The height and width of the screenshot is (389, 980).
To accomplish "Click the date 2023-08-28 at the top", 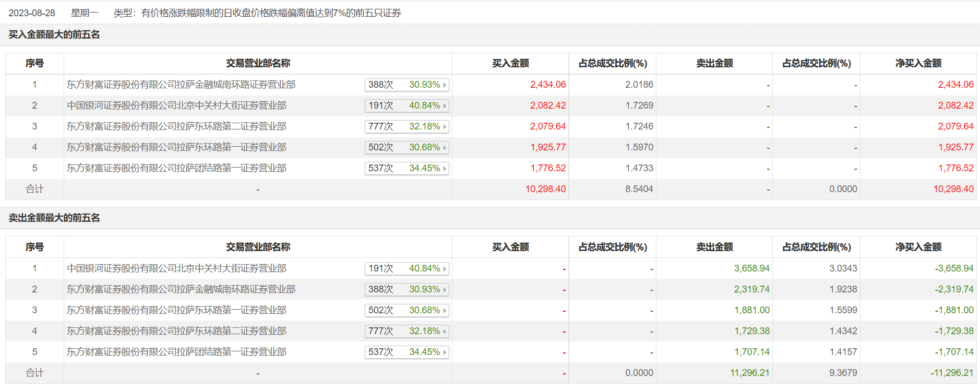I will [32, 13].
